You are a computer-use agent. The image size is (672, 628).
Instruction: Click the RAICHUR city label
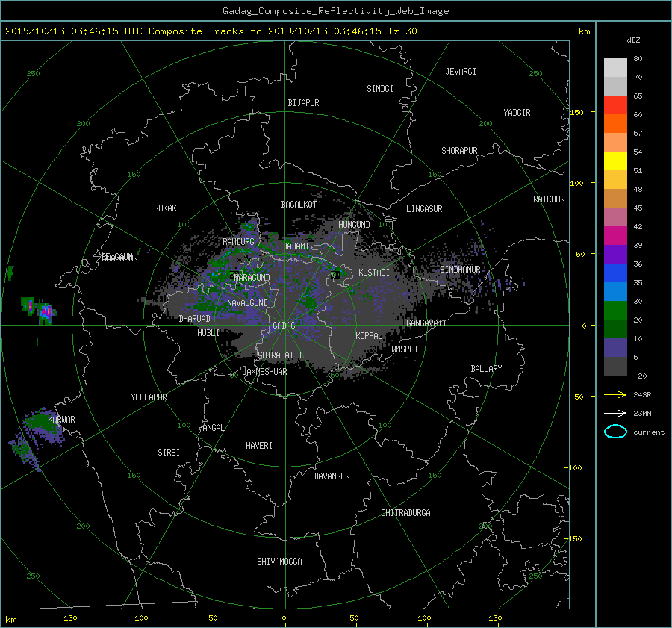click(x=549, y=199)
